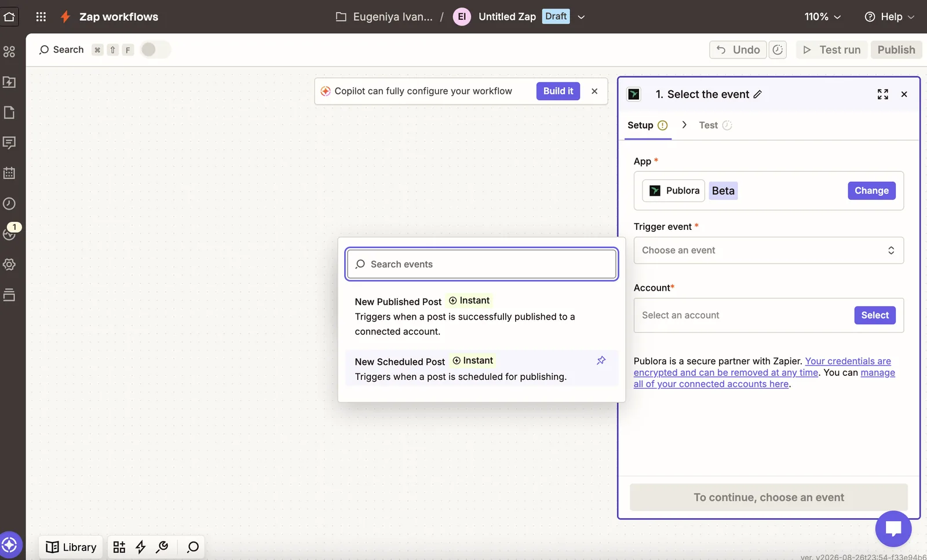Click the Draft status badge
Viewport: 927px width, 560px height.
tap(556, 16)
